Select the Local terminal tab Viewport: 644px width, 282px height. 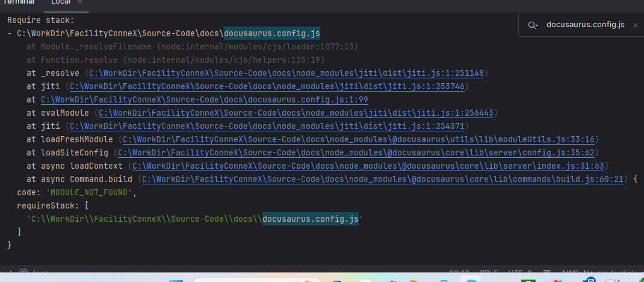[60, 2]
